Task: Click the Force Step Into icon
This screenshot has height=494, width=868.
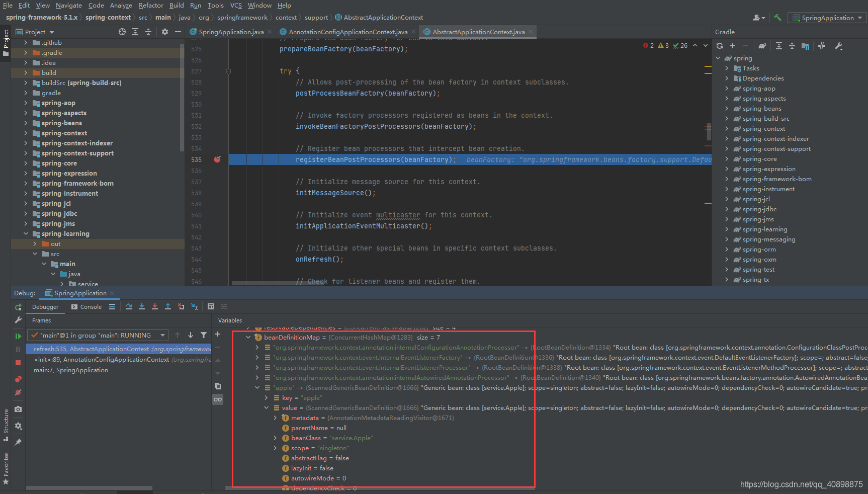Action: pyautogui.click(x=155, y=306)
